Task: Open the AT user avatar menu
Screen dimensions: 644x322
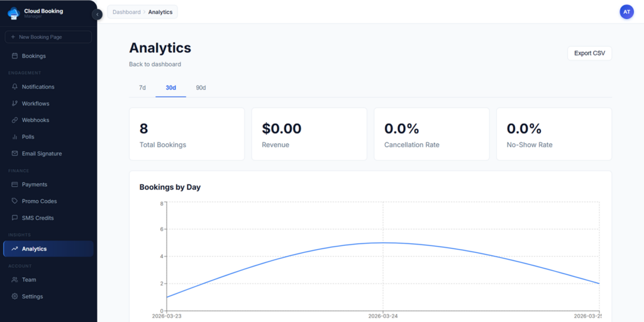Action: tap(626, 12)
